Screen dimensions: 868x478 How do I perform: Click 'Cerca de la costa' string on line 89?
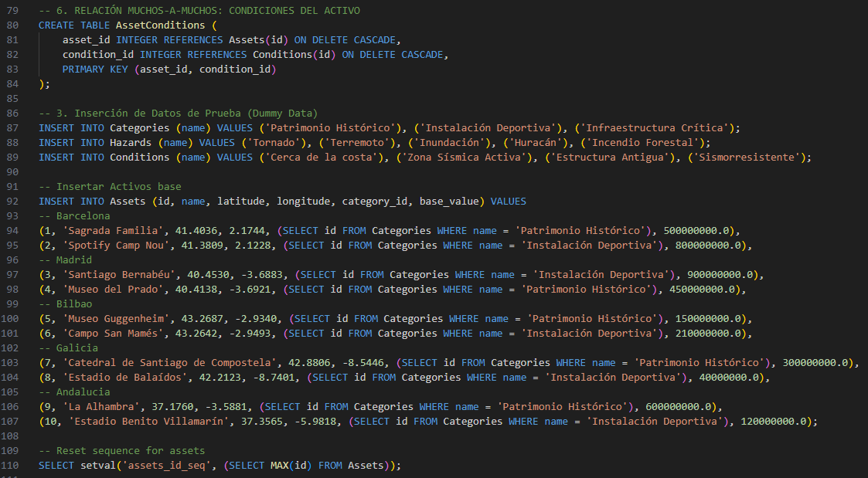(x=322, y=157)
